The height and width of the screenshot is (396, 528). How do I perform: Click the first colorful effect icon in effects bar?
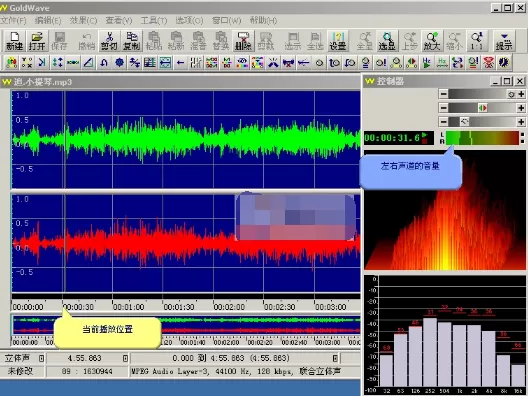click(x=11, y=63)
